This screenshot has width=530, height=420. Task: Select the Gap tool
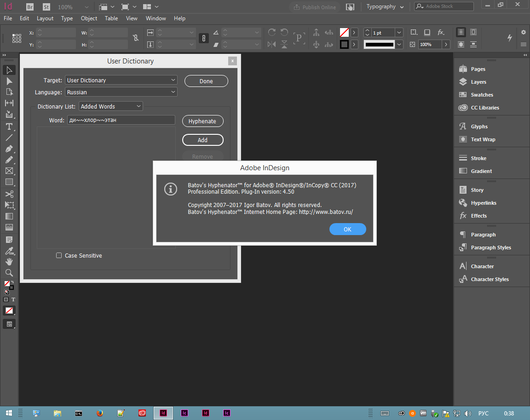point(9,103)
